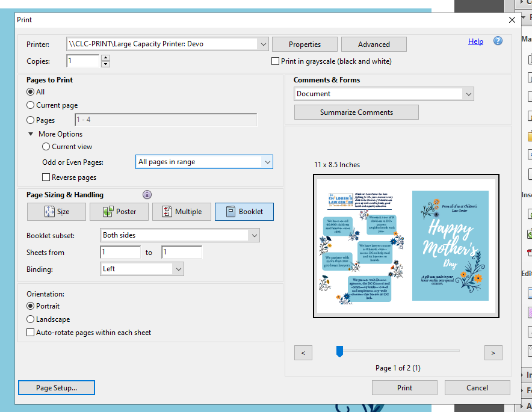
Task: Select the Size page scaling mode
Action: (x=56, y=211)
